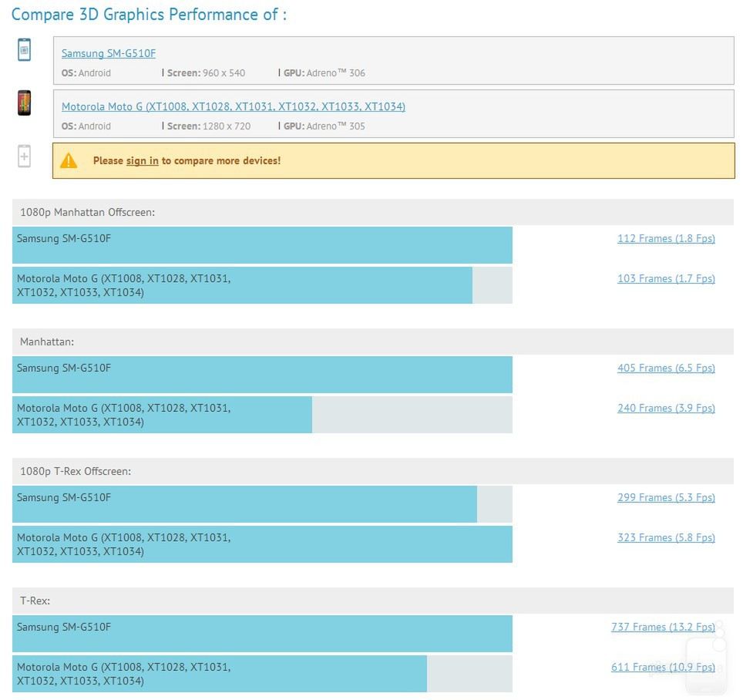
Task: Open the 299 Frames (5.3 Fps) result
Action: pos(666,497)
